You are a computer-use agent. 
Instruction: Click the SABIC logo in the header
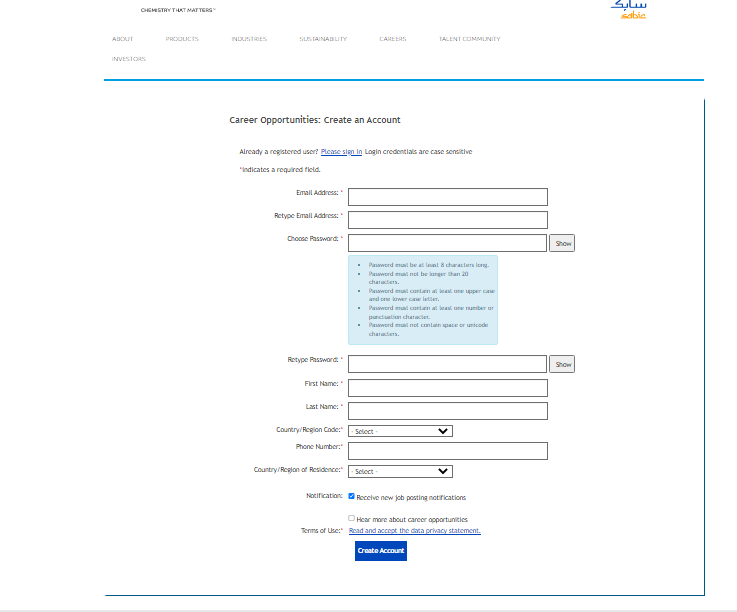coord(629,9)
